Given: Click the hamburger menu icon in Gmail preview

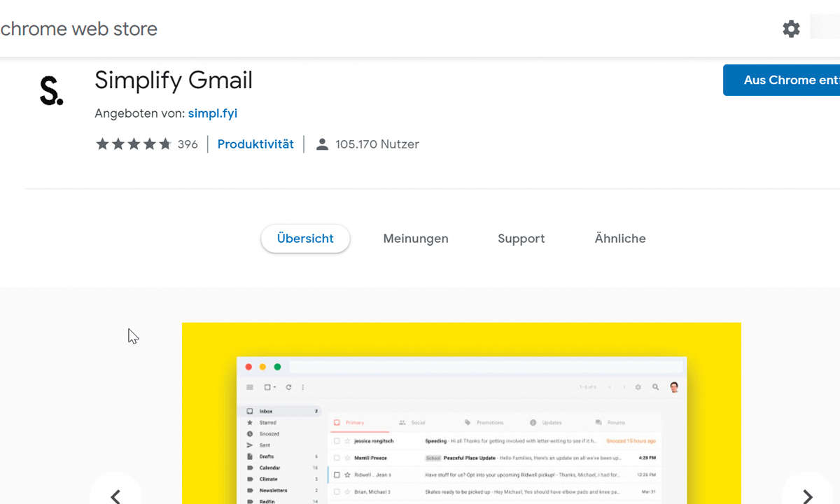Looking at the screenshot, I should click(250, 387).
